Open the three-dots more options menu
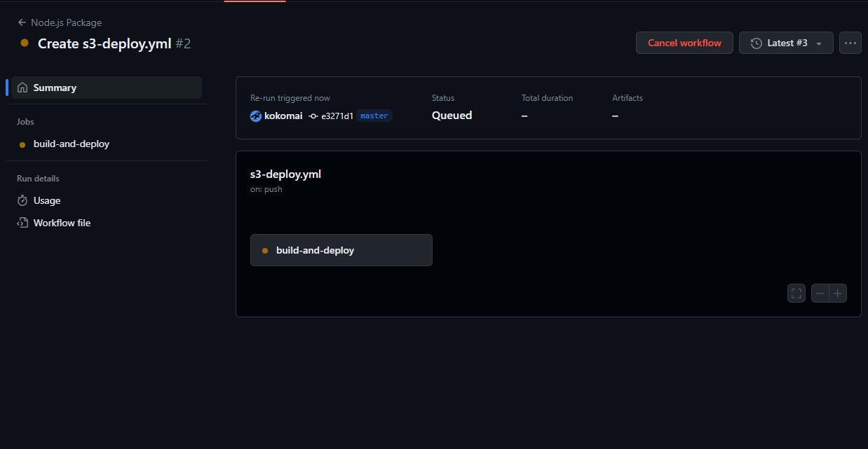Viewport: 868px width, 449px height. click(x=850, y=43)
